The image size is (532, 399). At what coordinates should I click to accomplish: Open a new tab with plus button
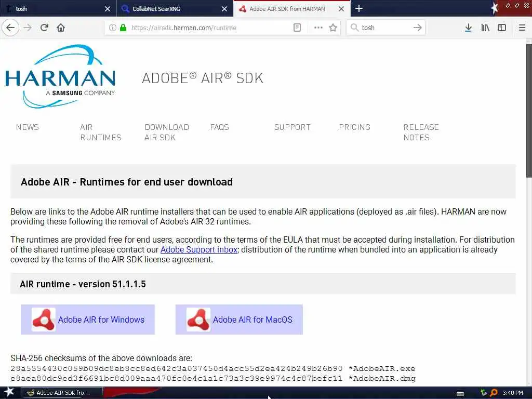[x=359, y=8]
